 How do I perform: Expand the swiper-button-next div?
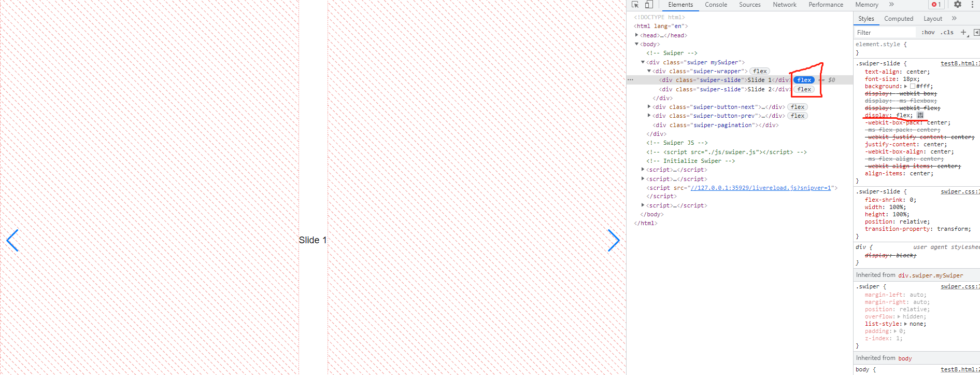pyautogui.click(x=649, y=107)
